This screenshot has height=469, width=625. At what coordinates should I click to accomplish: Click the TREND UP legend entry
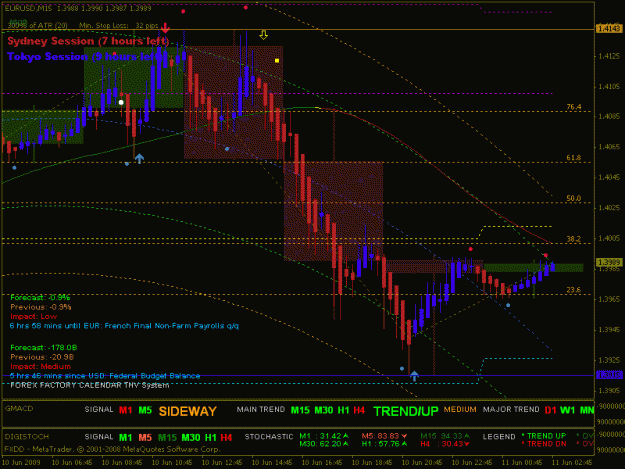coord(544,436)
